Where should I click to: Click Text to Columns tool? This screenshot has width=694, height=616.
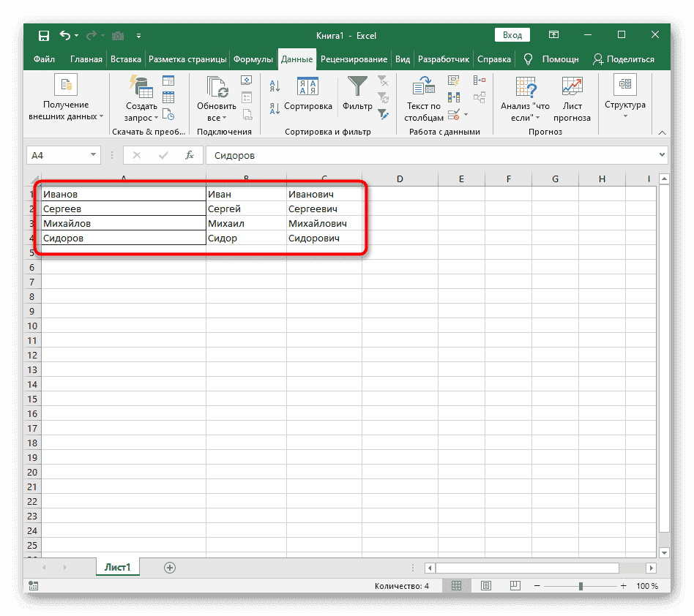tap(424, 99)
